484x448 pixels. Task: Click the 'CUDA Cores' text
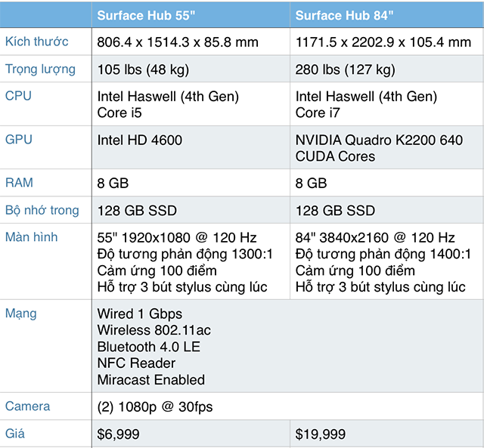point(335,156)
